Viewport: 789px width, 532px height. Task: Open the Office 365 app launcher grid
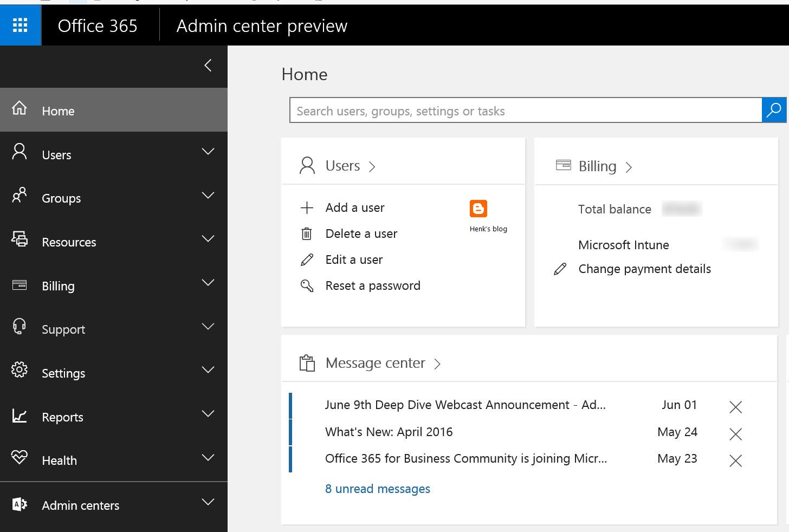(x=20, y=25)
